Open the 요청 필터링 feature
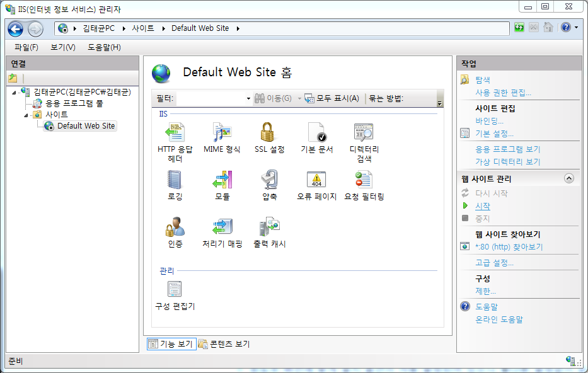Viewport: 588px width, 373px height. click(x=364, y=185)
